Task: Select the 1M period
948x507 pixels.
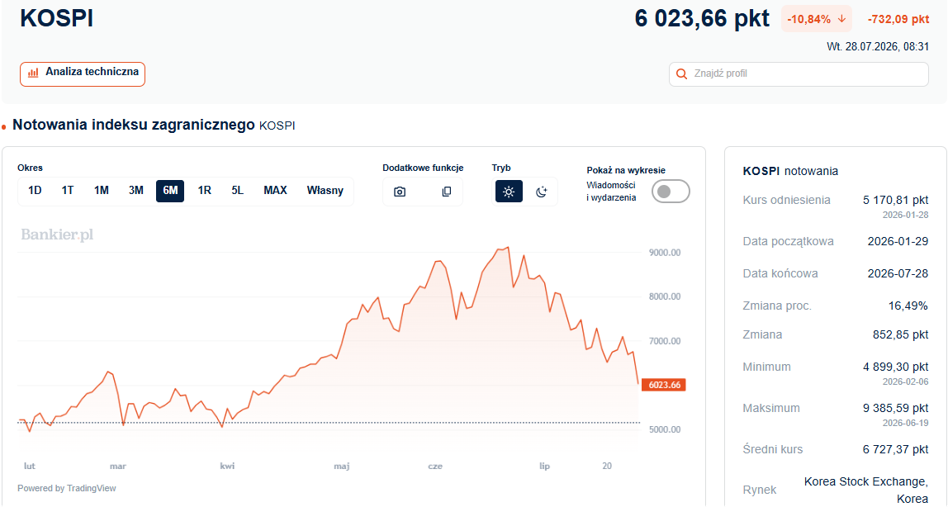Action: (x=101, y=190)
